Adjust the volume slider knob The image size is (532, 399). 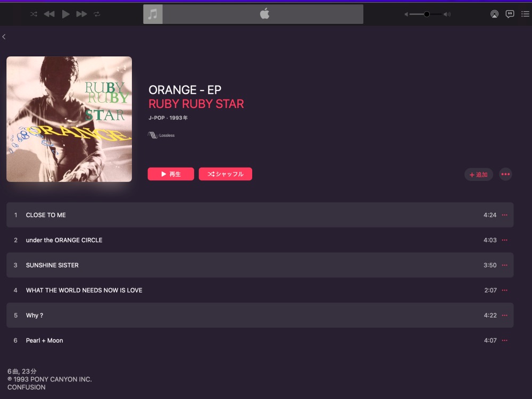(x=427, y=14)
